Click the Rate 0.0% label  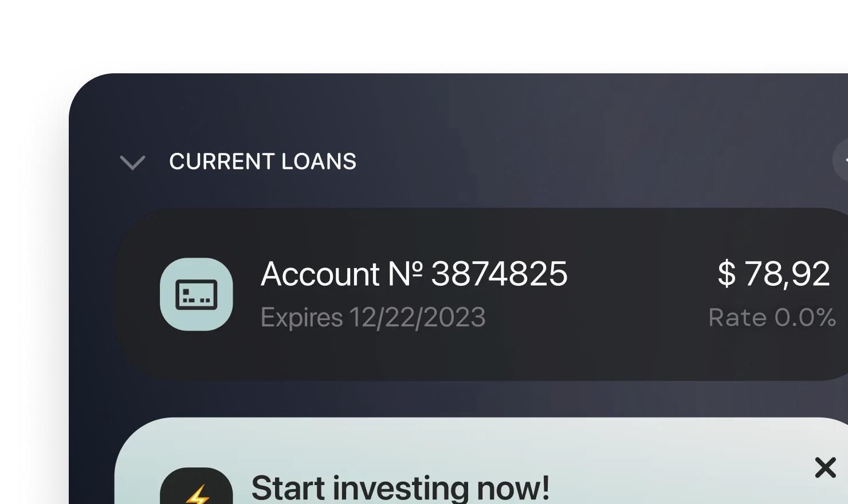pyautogui.click(x=772, y=317)
